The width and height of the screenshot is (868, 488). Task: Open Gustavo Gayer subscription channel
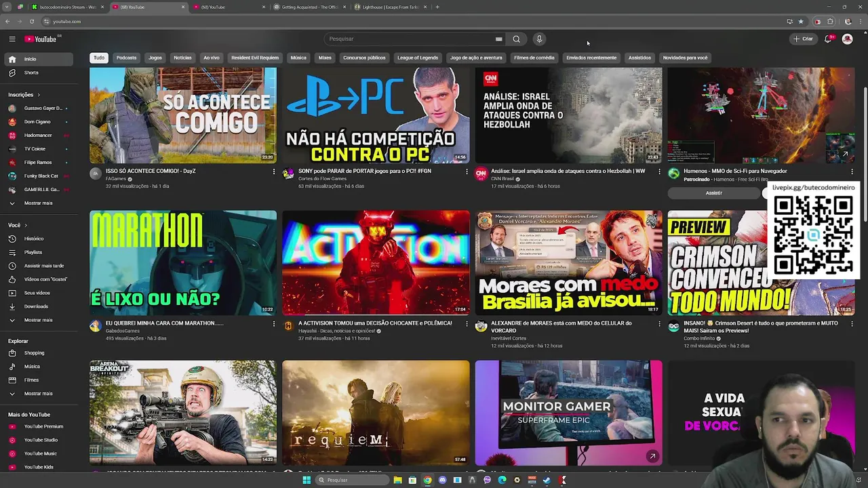point(40,108)
